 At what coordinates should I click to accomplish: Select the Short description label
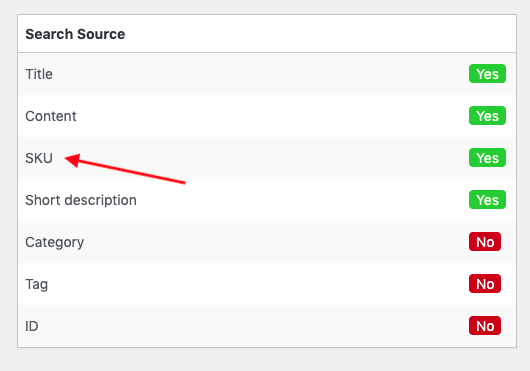pos(81,200)
